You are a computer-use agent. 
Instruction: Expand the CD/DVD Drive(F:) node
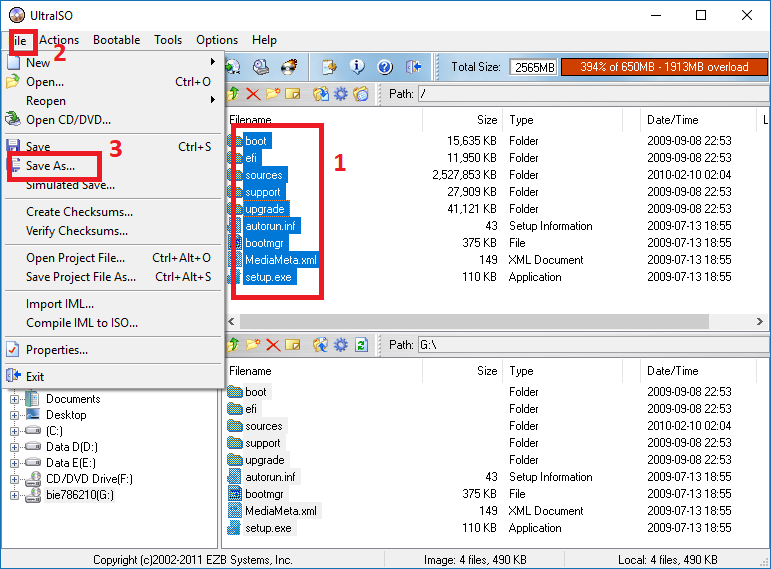click(14, 479)
